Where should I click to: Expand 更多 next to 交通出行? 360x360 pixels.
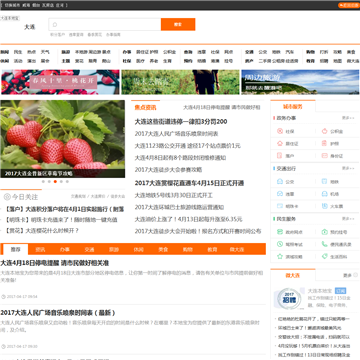[348, 168]
